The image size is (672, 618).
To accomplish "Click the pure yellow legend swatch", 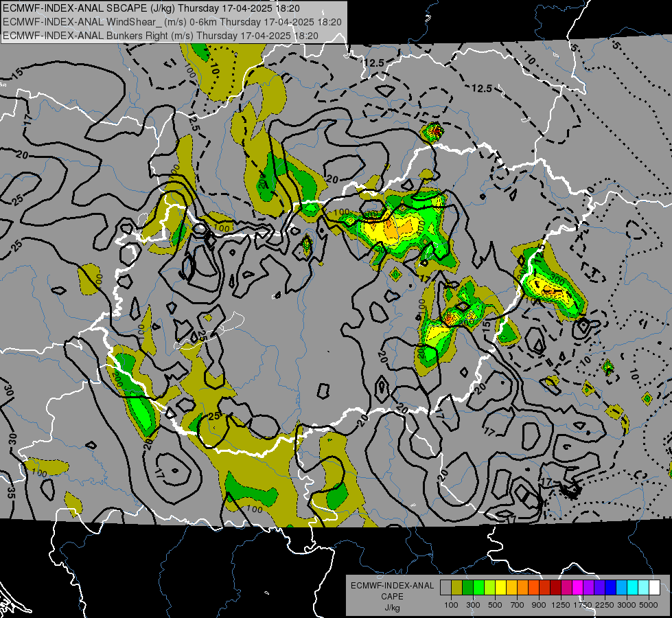I will tap(500, 588).
